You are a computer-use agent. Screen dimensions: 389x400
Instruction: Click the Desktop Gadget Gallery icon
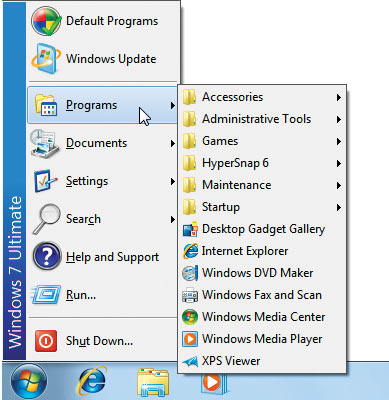190,229
